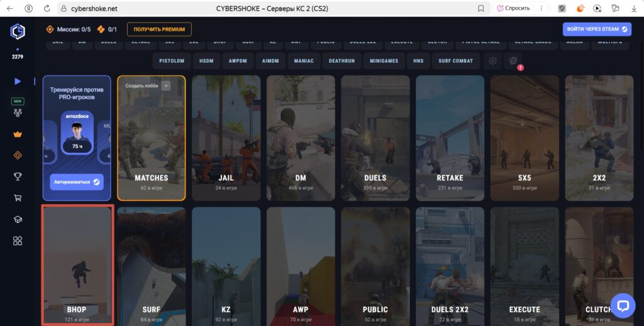Viewport: 644px width, 326px height.
Task: Open the 2X2 mode card
Action: (x=599, y=138)
